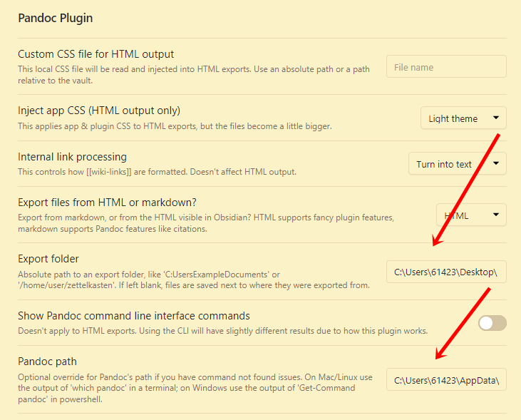Focus the Export folder path field

[x=446, y=272]
